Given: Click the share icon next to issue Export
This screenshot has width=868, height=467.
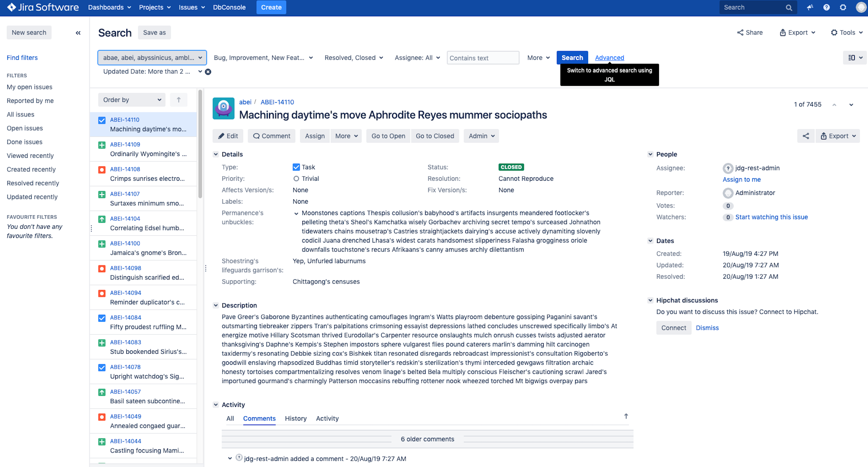Looking at the screenshot, I should point(806,136).
